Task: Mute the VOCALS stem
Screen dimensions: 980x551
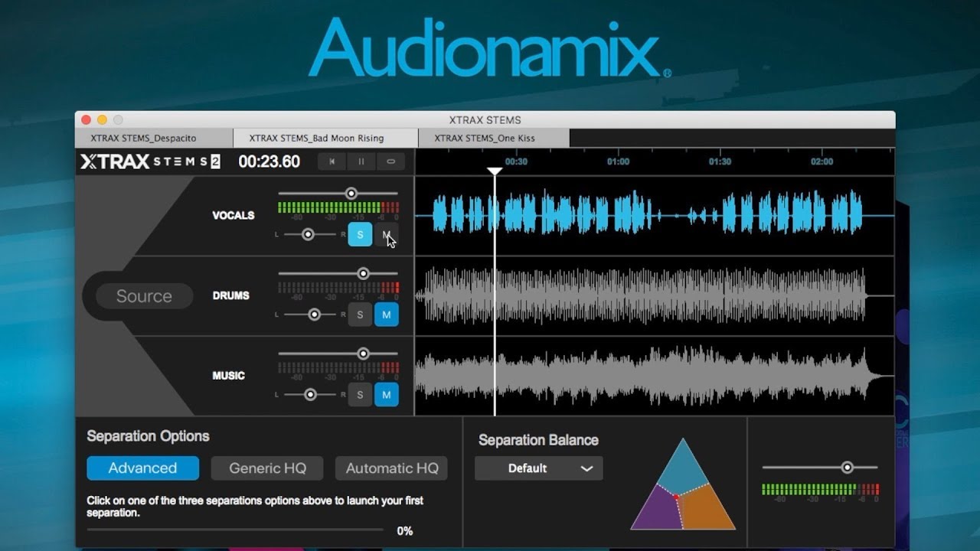Action: pyautogui.click(x=387, y=234)
